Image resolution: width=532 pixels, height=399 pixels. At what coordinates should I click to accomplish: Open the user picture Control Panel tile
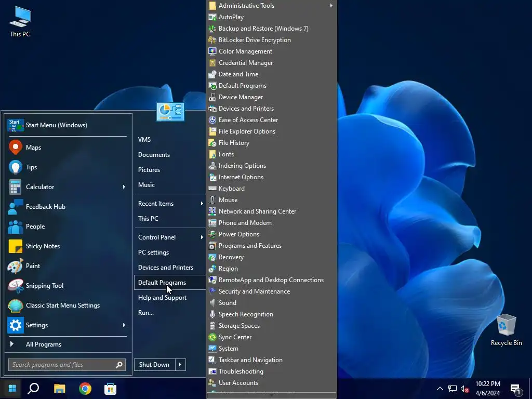click(170, 112)
